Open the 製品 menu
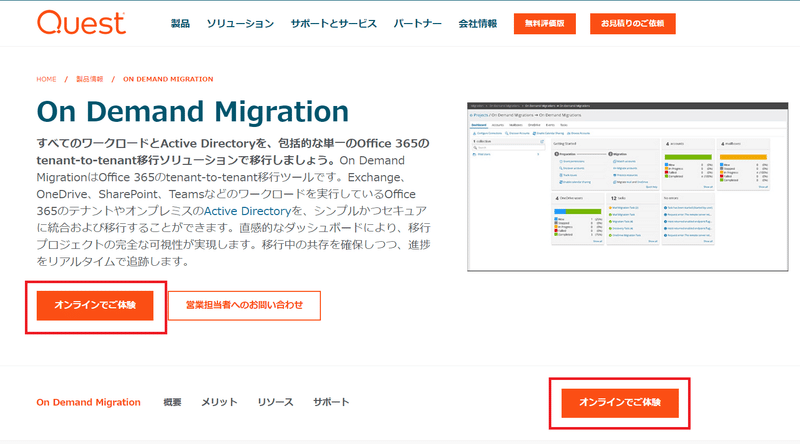The height and width of the screenshot is (446, 800). tap(180, 23)
